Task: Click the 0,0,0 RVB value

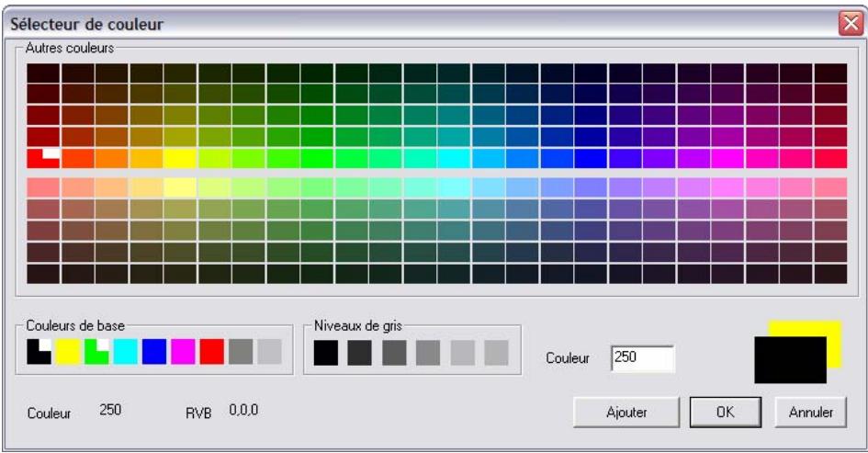Action: click(243, 411)
